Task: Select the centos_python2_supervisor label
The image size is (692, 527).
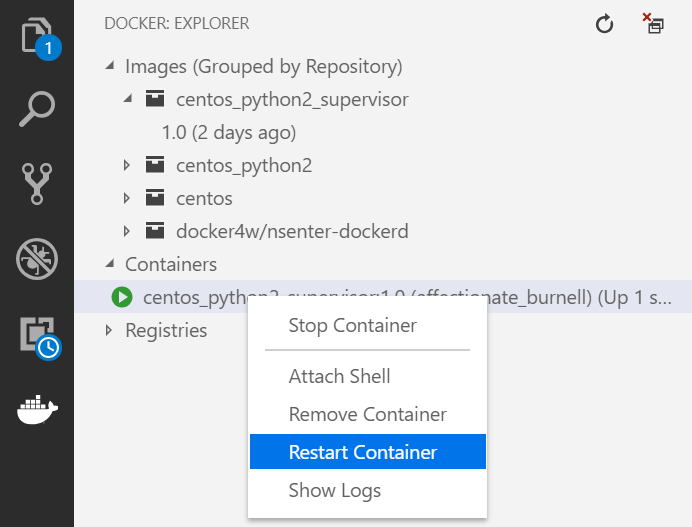Action: pos(292,99)
